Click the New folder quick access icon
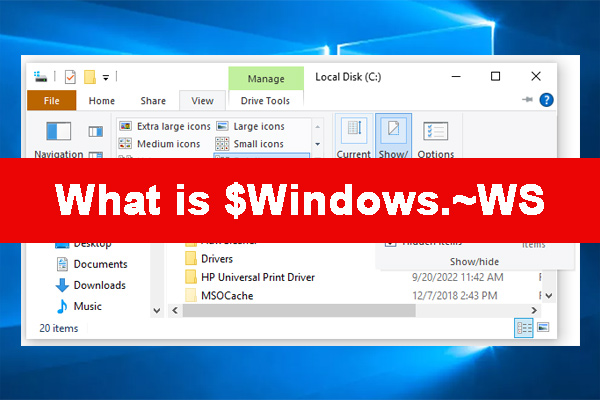600x400 pixels. (x=90, y=77)
